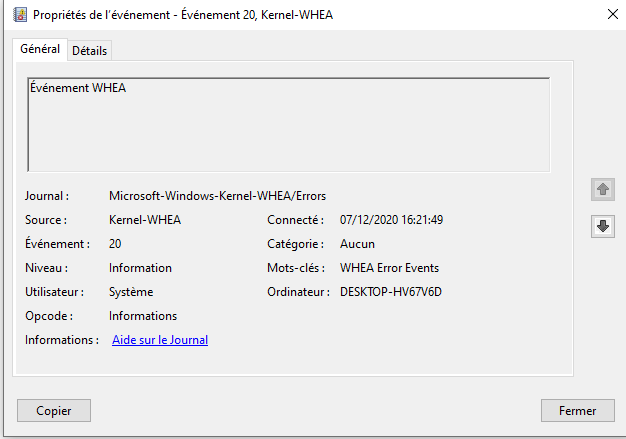The height and width of the screenshot is (439, 626).
Task: Switch to the Détails tab
Action: pos(89,51)
